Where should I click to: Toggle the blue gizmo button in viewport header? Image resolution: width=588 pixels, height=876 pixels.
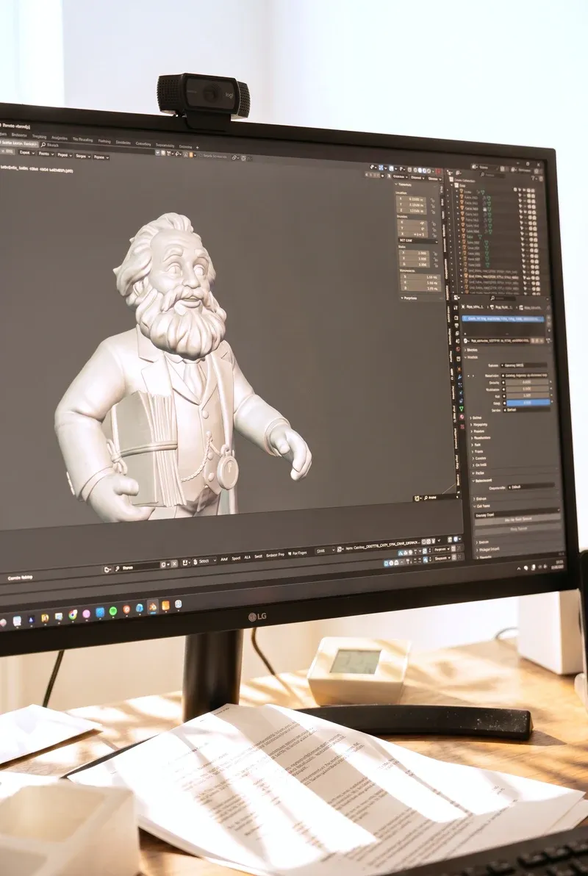(381, 168)
